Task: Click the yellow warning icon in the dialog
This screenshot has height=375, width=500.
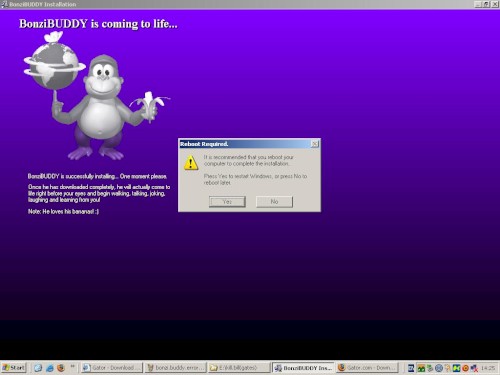Action: [x=191, y=163]
